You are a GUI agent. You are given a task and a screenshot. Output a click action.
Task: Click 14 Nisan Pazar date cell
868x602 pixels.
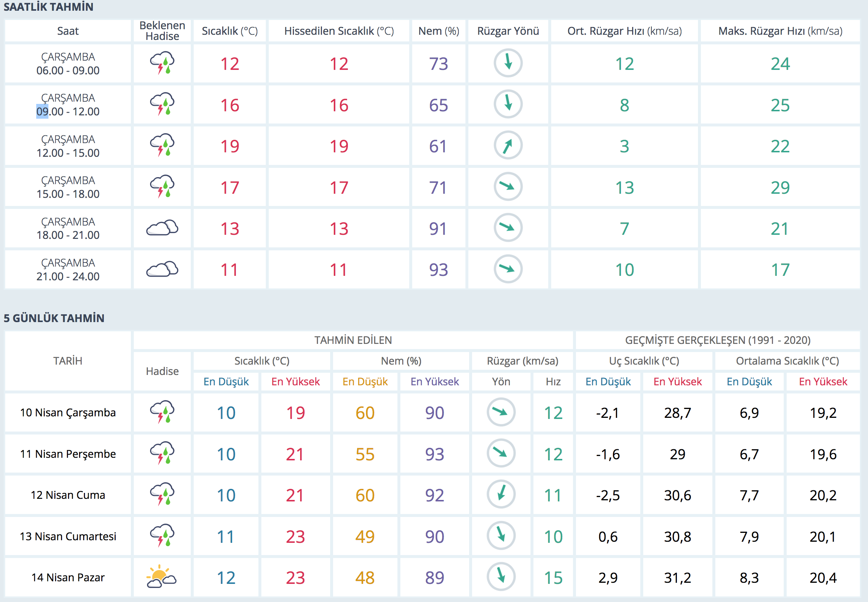point(68,577)
